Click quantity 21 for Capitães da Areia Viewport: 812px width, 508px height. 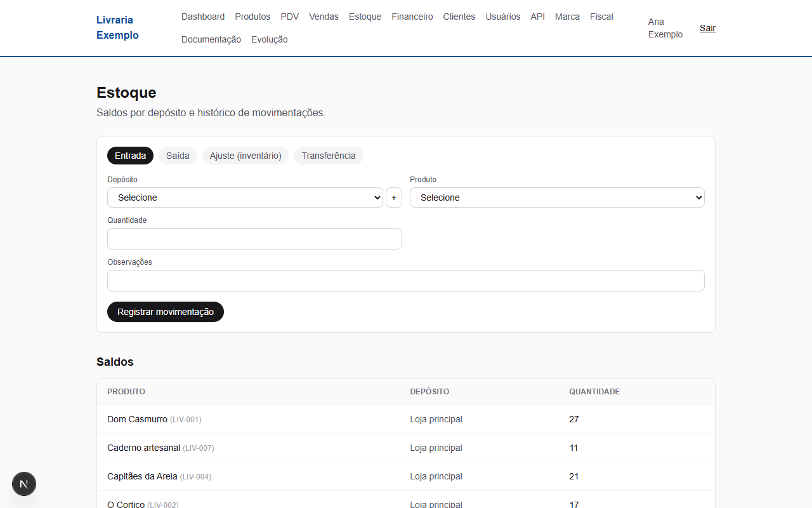[x=574, y=476]
